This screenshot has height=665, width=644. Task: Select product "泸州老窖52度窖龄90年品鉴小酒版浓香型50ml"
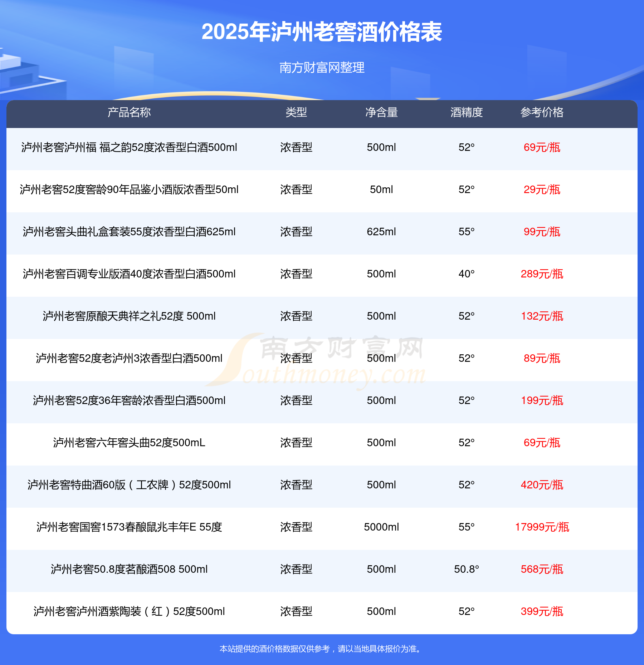pyautogui.click(x=129, y=189)
